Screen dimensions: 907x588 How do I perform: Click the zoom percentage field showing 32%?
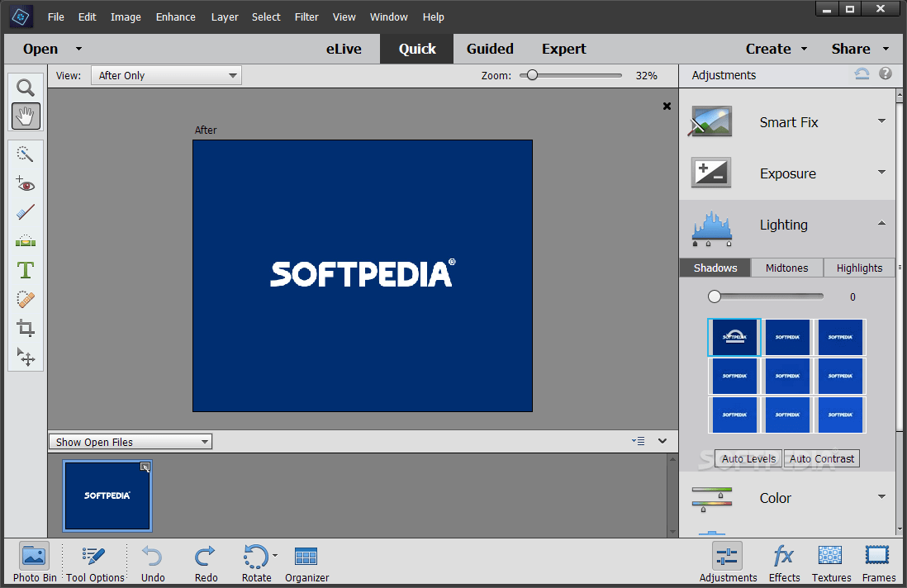point(646,76)
